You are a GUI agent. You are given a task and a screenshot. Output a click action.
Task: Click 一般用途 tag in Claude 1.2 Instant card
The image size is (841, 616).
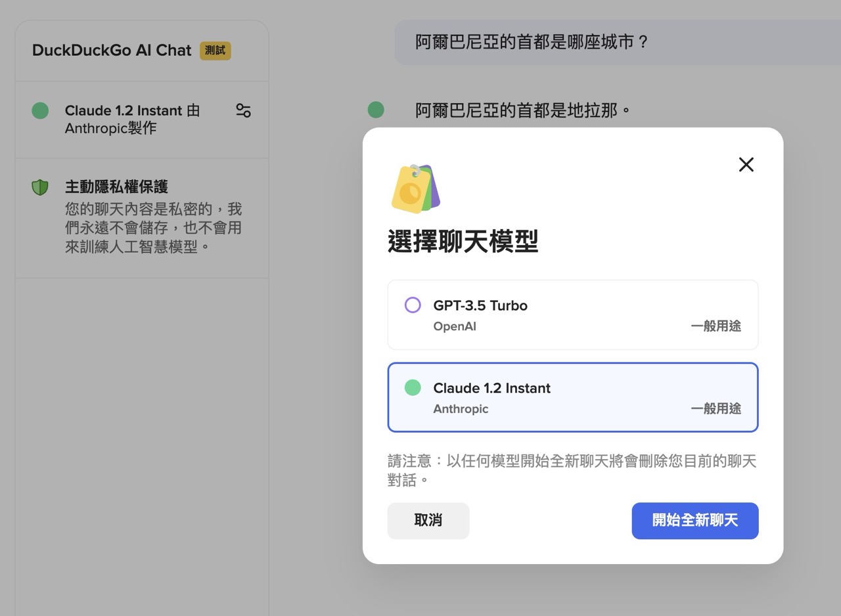tap(716, 408)
